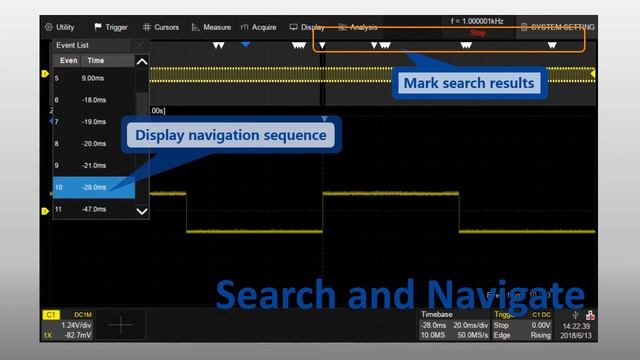The width and height of the screenshot is (640, 360).
Task: Move down in the Event List
Action: click(x=142, y=211)
